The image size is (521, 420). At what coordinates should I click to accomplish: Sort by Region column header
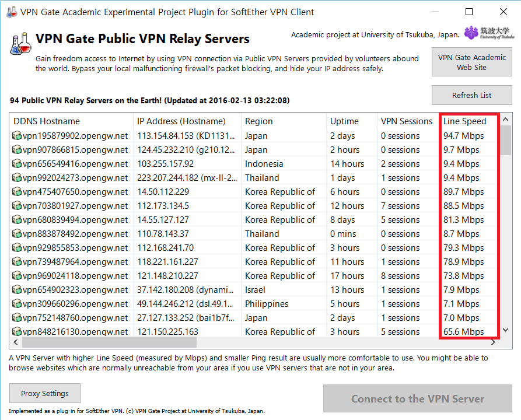tap(284, 121)
